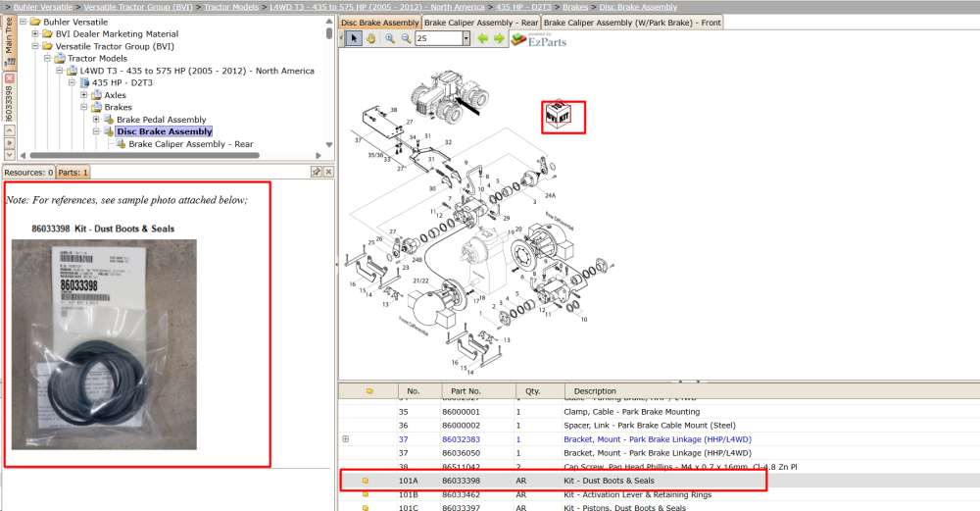Click tree panel vertical scroll down arrow
This screenshot has height=511, width=980.
pyautogui.click(x=329, y=144)
